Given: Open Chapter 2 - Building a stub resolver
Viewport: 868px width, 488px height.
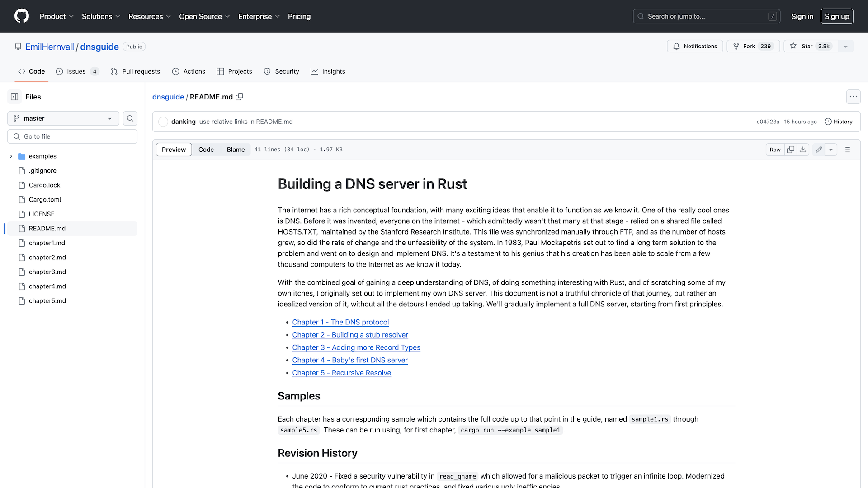Looking at the screenshot, I should coord(350,335).
